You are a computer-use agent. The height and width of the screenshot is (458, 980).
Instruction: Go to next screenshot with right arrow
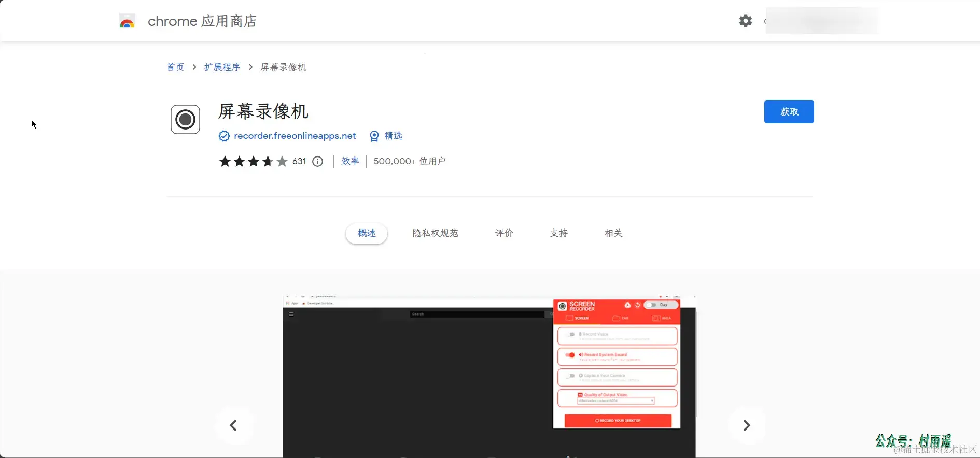747,425
